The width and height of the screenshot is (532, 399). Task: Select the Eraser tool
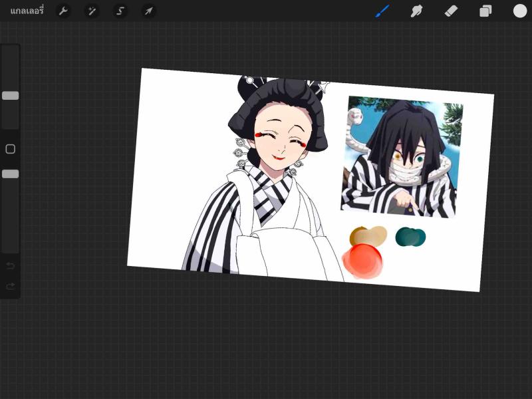pos(451,11)
